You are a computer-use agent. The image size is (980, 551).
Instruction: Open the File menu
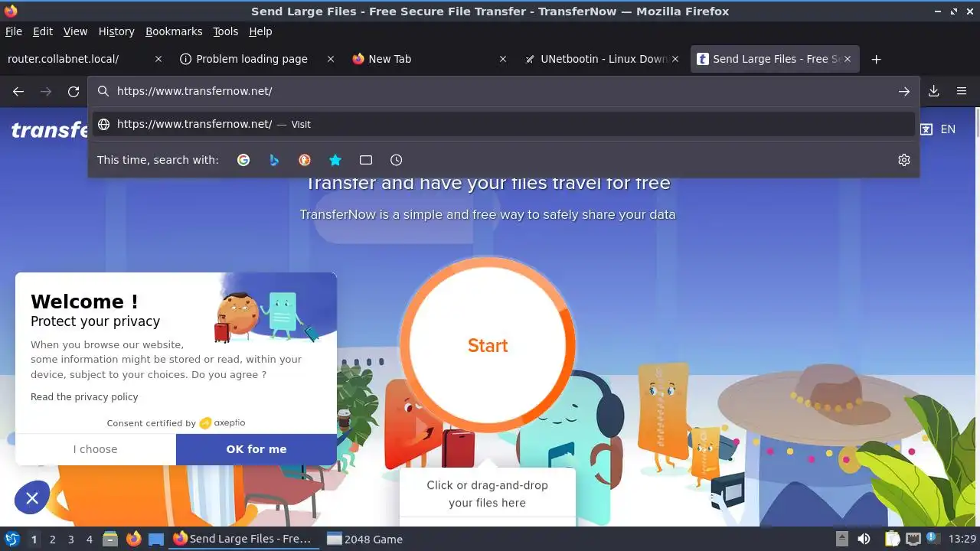pyautogui.click(x=14, y=31)
